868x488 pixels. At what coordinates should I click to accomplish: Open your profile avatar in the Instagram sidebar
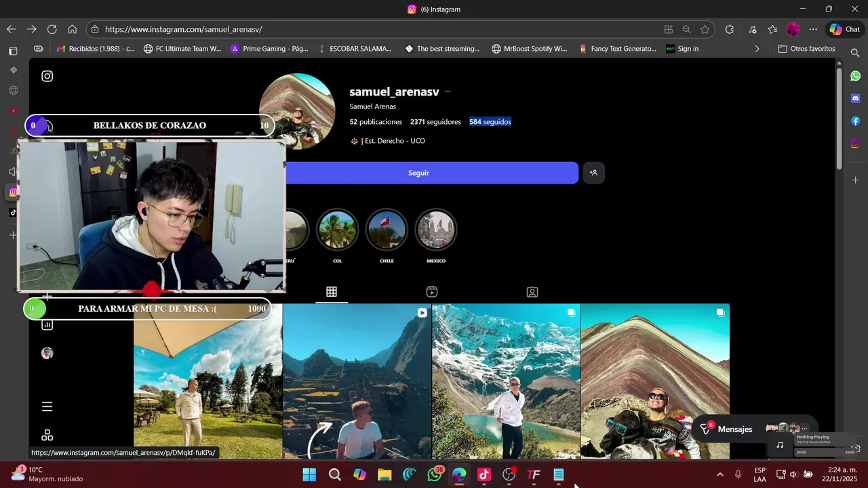pyautogui.click(x=47, y=353)
